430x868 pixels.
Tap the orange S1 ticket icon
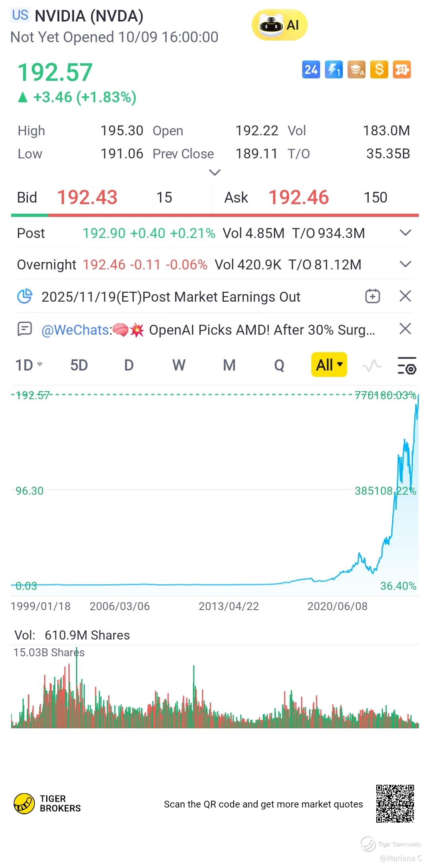[x=402, y=70]
